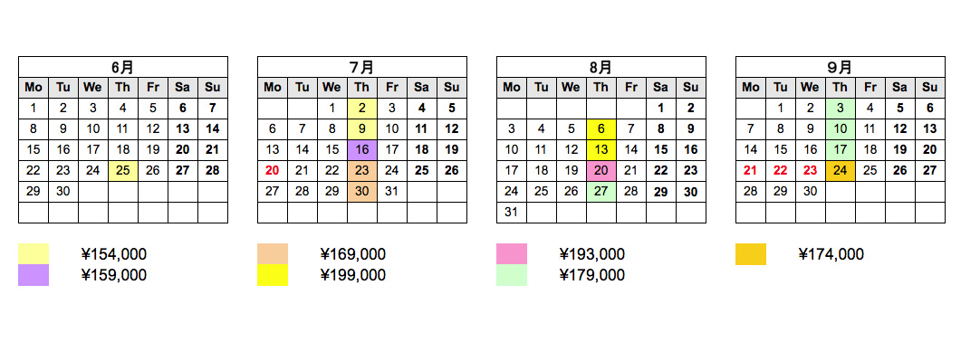Select August 27 light green cell

[601, 192]
